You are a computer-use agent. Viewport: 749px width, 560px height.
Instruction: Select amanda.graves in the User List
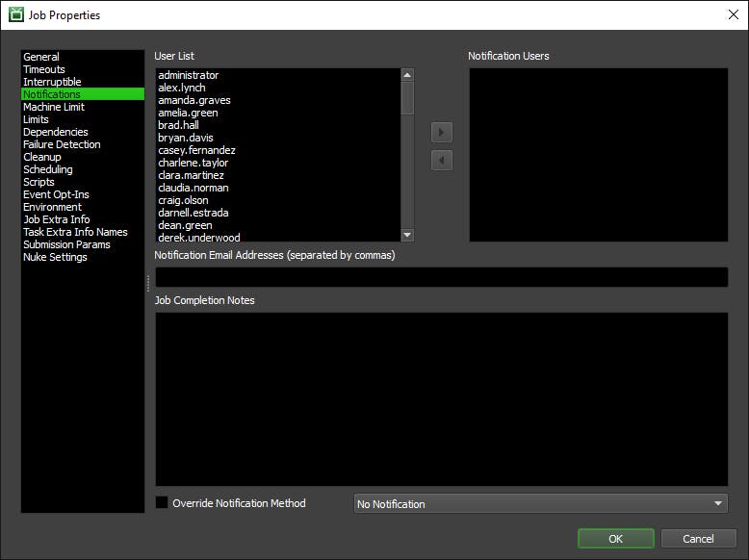[x=194, y=100]
